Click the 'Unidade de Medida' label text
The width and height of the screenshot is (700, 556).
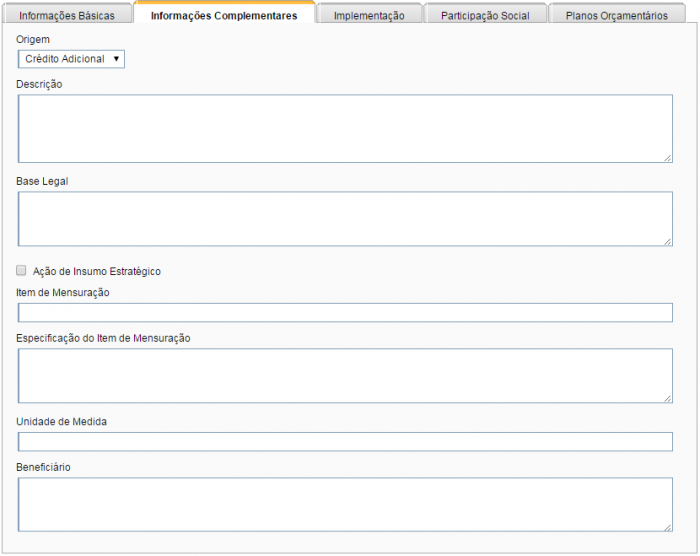[62, 421]
